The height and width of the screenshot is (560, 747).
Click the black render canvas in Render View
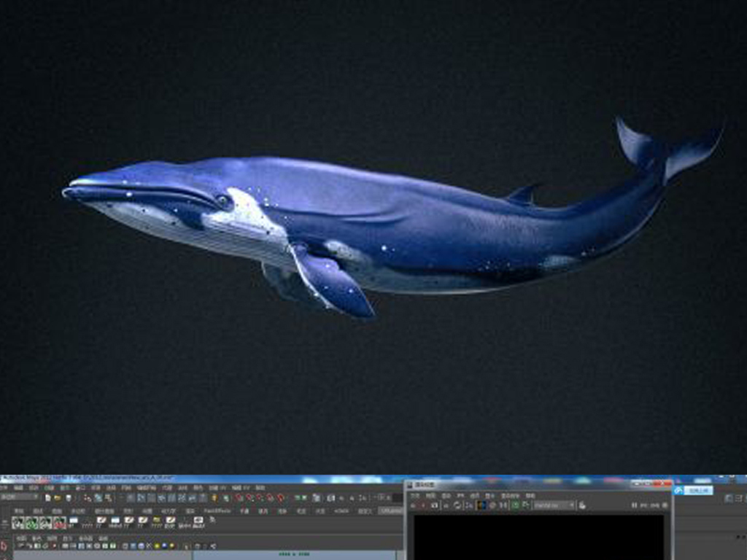click(x=539, y=537)
